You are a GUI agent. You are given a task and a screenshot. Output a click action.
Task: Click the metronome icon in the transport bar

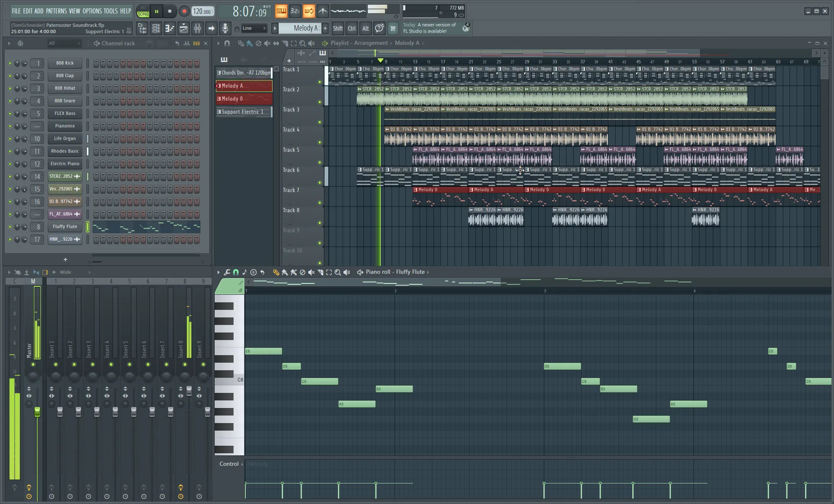(323, 11)
